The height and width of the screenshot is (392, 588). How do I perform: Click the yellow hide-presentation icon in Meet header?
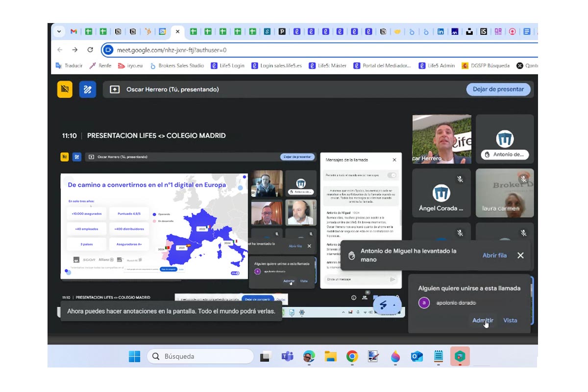click(65, 89)
